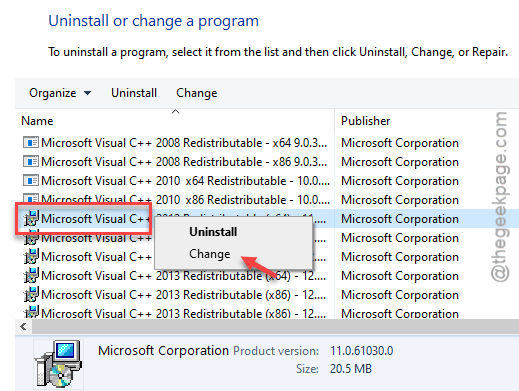Select the highlighted Visual C++ installer icon
Screen dimensions: 519x391
pos(31,219)
